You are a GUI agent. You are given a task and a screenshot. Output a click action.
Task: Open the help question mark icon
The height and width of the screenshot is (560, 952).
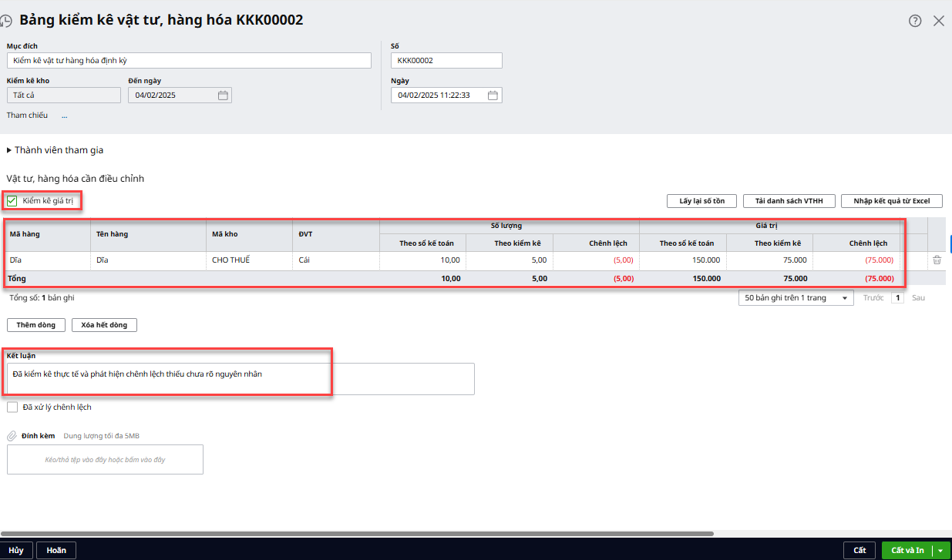point(915,21)
